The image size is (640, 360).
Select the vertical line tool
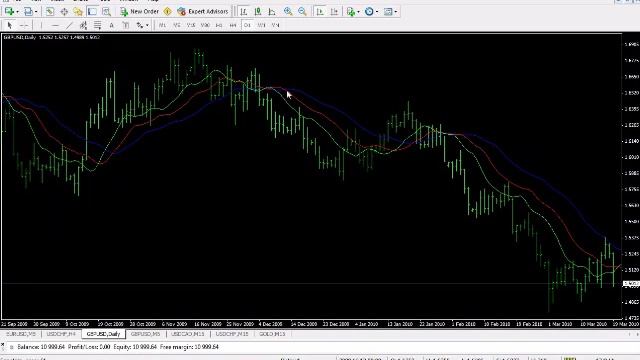click(41, 25)
